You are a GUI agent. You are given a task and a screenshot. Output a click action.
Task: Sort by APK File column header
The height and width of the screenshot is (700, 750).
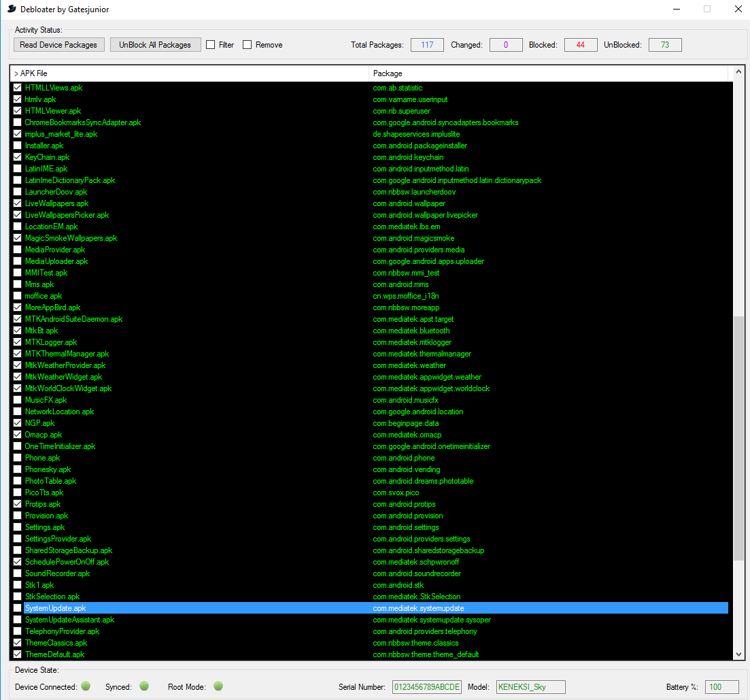(x=190, y=73)
